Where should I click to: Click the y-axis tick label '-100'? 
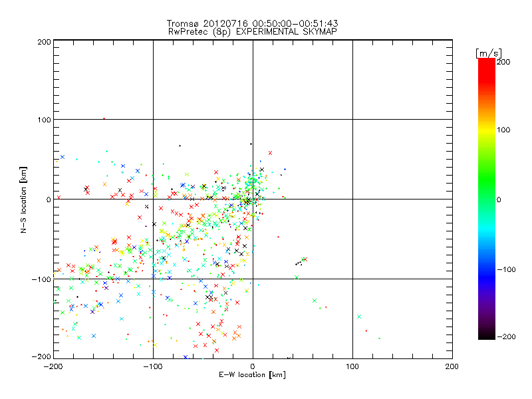click(41, 279)
